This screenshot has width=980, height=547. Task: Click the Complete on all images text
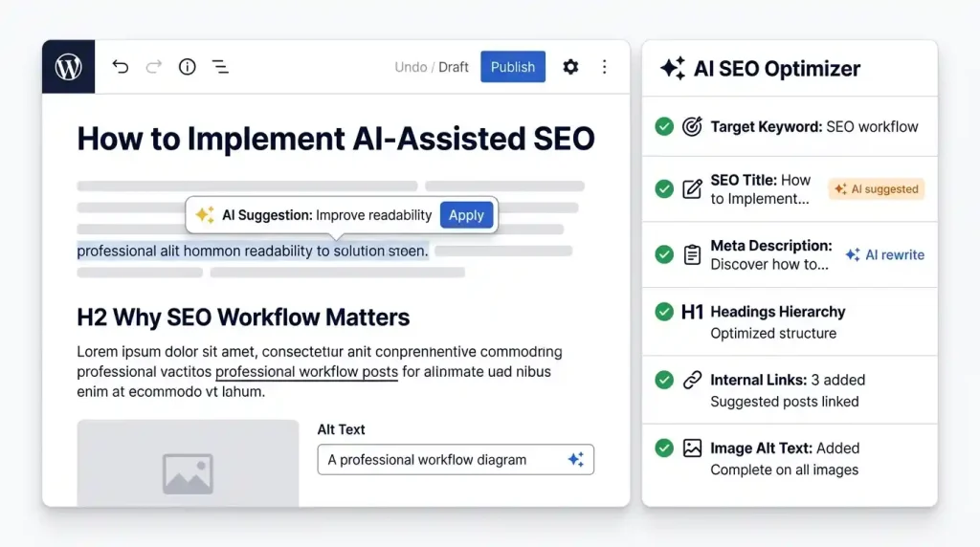click(x=785, y=470)
